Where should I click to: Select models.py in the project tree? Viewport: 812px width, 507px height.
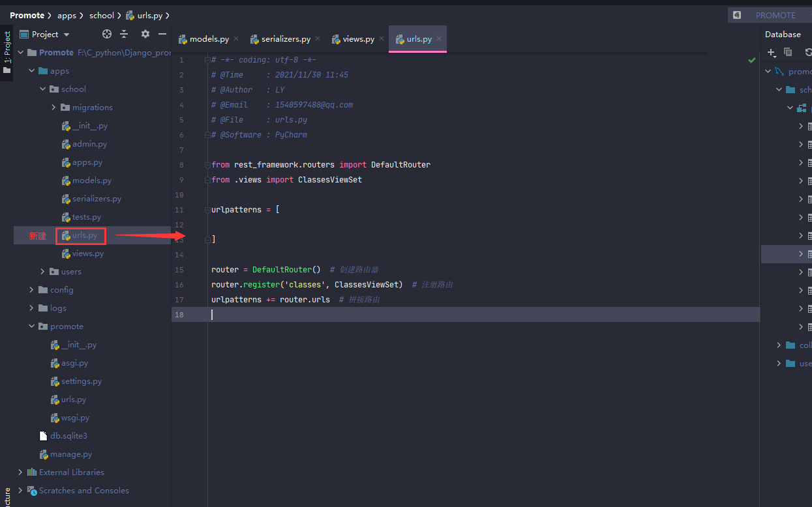point(92,181)
